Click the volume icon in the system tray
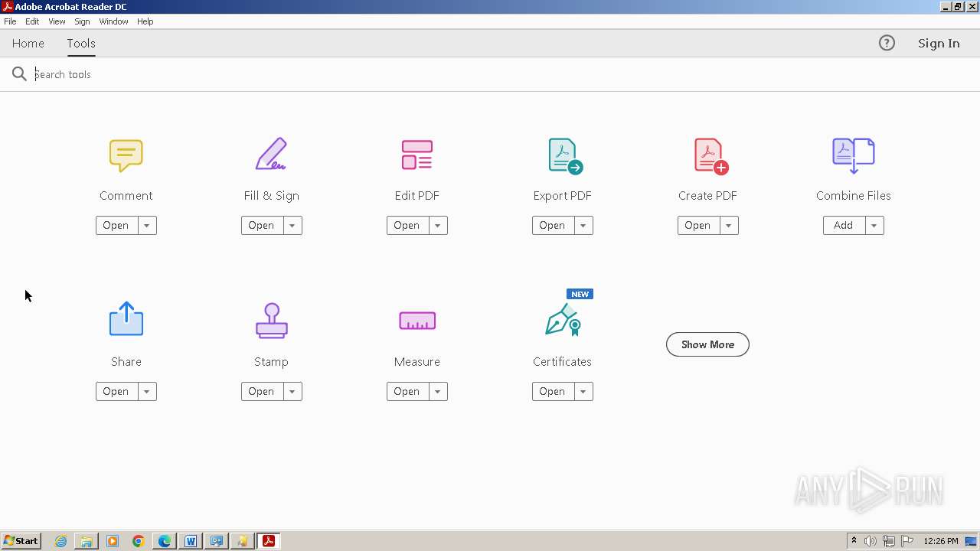The image size is (980, 551). [871, 541]
